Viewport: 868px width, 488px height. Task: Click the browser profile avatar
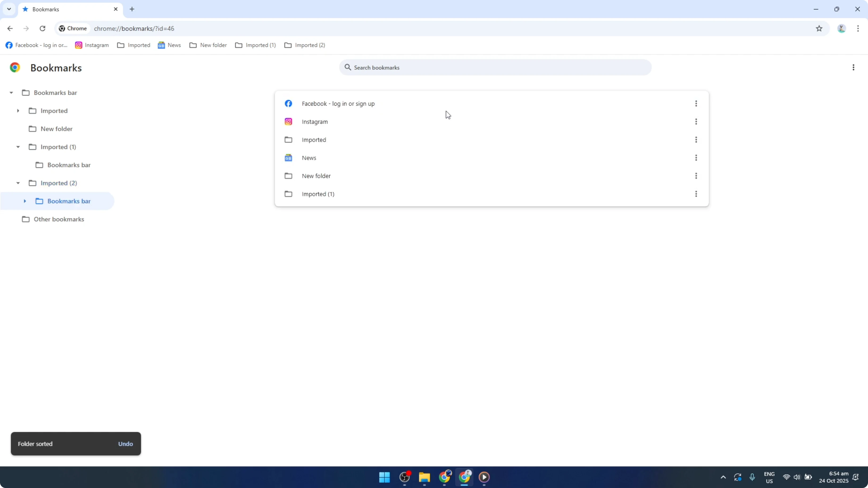(841, 28)
